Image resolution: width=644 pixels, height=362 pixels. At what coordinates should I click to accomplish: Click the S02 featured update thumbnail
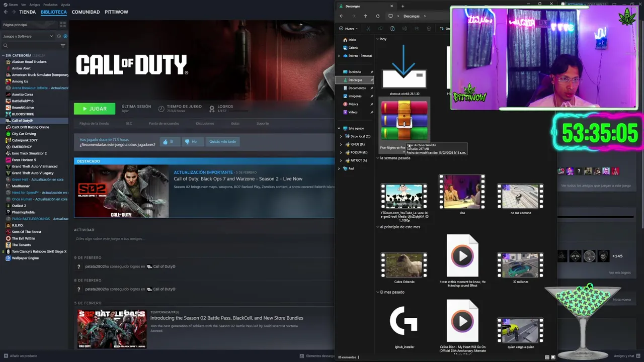[x=121, y=191]
